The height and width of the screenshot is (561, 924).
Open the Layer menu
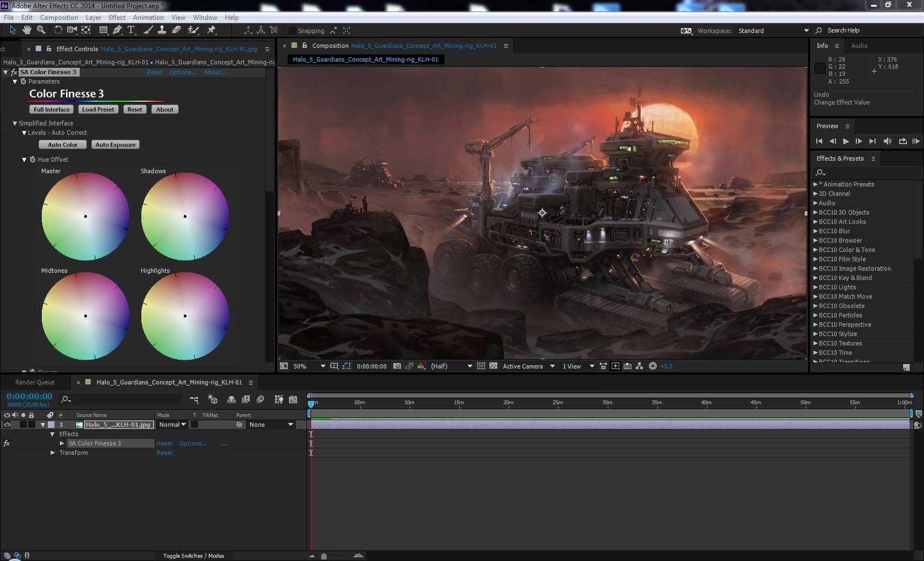94,18
